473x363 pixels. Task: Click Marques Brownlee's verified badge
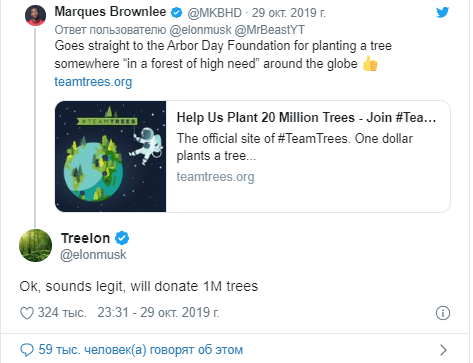pyautogui.click(x=176, y=13)
